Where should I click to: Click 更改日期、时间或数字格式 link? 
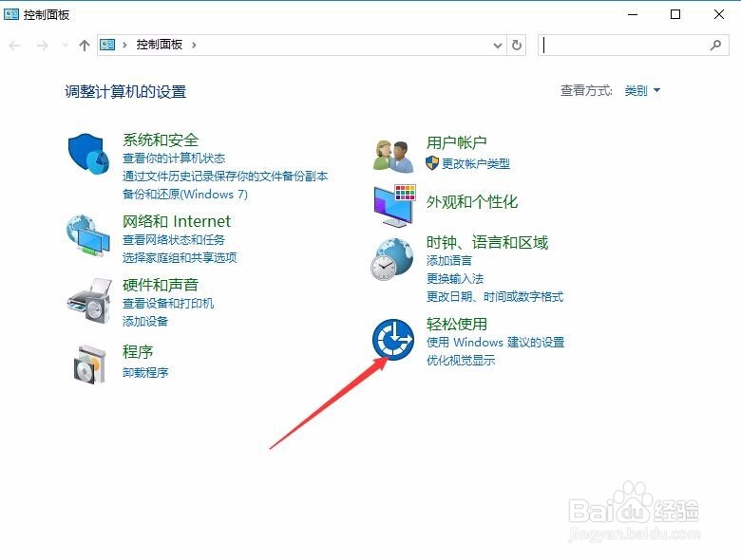coord(495,296)
